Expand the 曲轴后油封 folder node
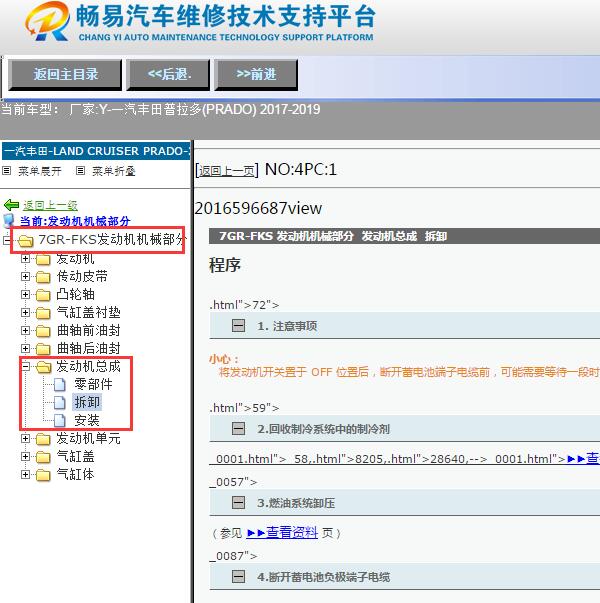600x603 pixels. click(25, 348)
